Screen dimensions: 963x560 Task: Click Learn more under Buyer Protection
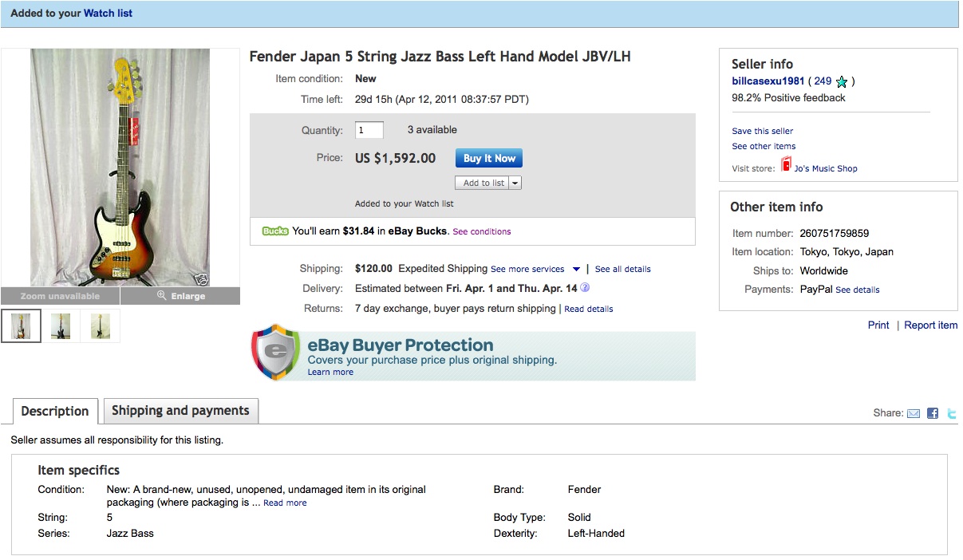pyautogui.click(x=330, y=372)
